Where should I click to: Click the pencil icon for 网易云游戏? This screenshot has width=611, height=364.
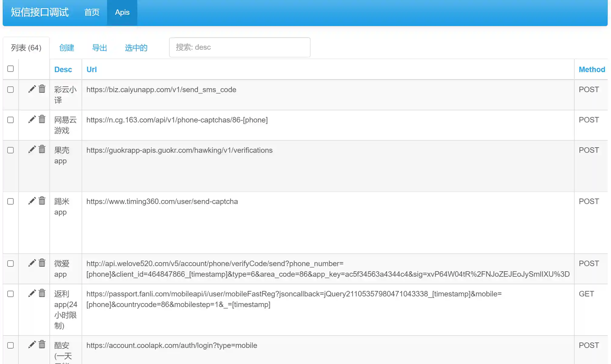[x=32, y=119]
